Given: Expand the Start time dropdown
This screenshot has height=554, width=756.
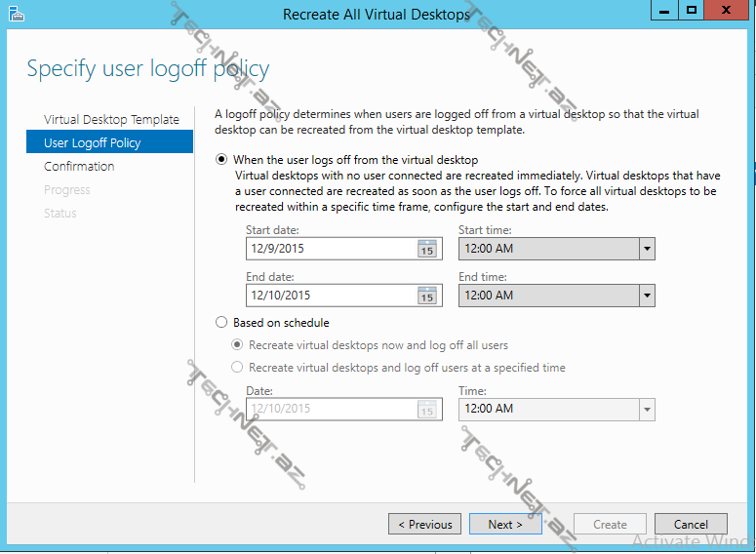Looking at the screenshot, I should tap(646, 249).
